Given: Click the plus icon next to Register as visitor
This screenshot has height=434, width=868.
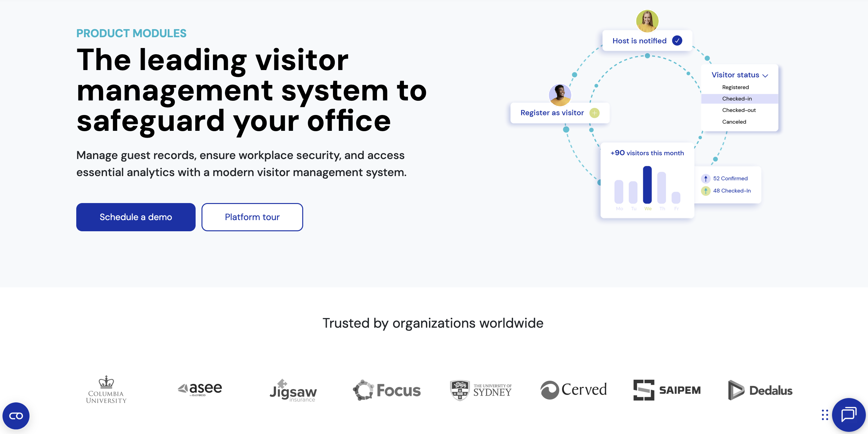Looking at the screenshot, I should click(594, 113).
